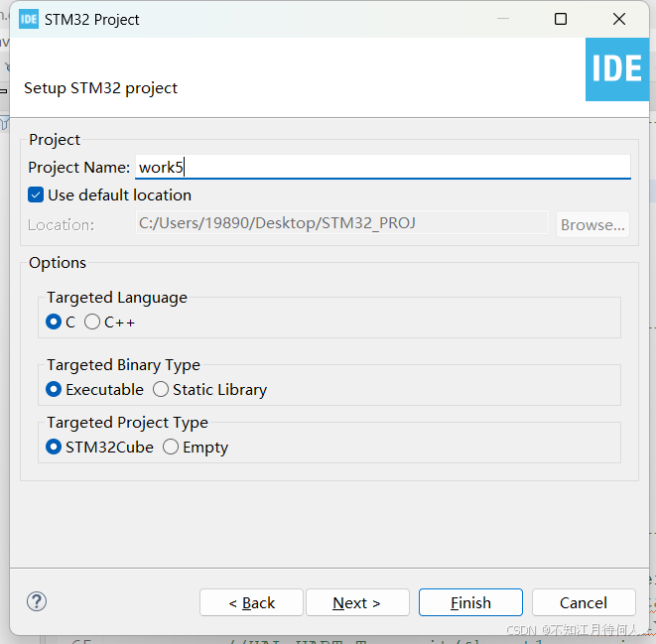Screen dimensions: 656x644
Task: Proceed with the Next button
Action: tap(357, 602)
